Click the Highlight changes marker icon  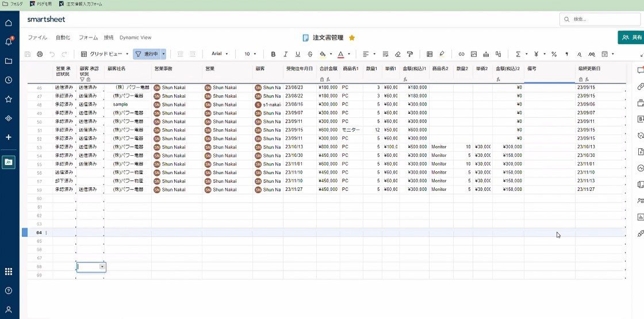coord(442,54)
